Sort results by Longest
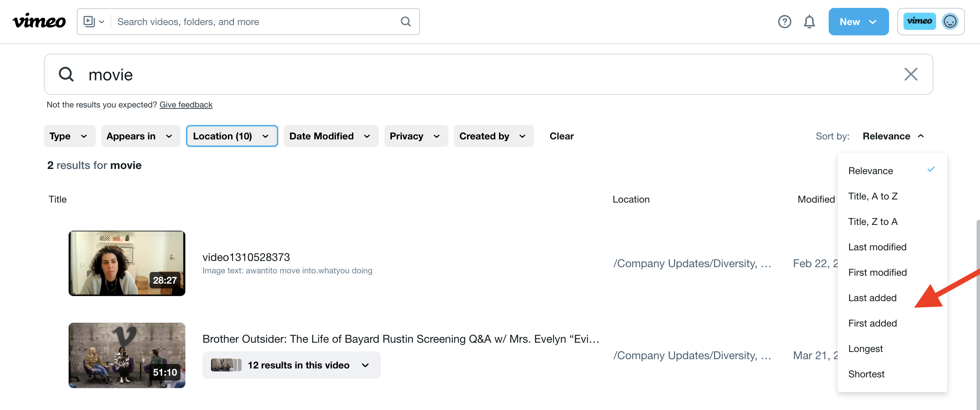Image resolution: width=980 pixels, height=410 pixels. pyautogui.click(x=865, y=348)
